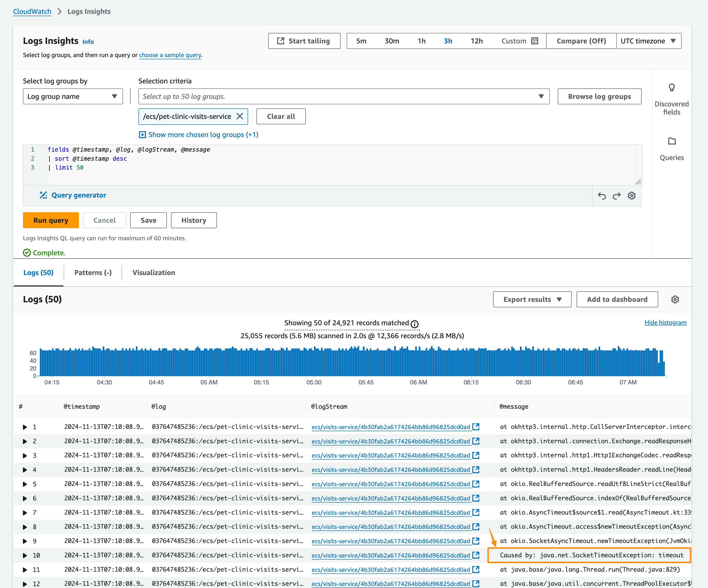Screen dimensions: 708x588
Task: Click the undo arrow in query editor
Action: pos(602,196)
